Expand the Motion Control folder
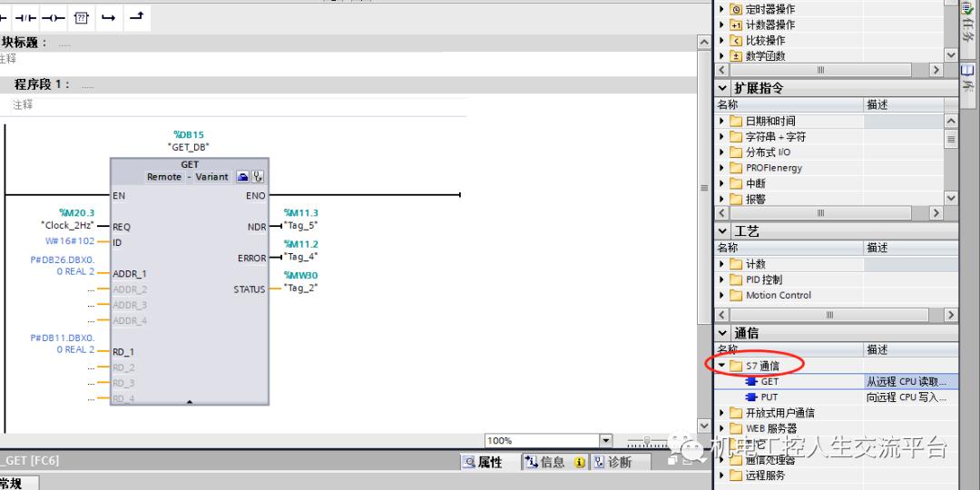This screenshot has height=490, width=980. tap(722, 295)
